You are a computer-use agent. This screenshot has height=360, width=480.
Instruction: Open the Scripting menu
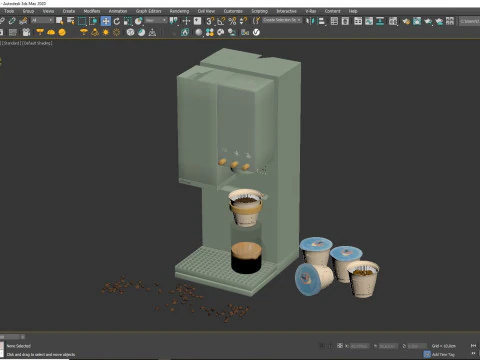259,11
